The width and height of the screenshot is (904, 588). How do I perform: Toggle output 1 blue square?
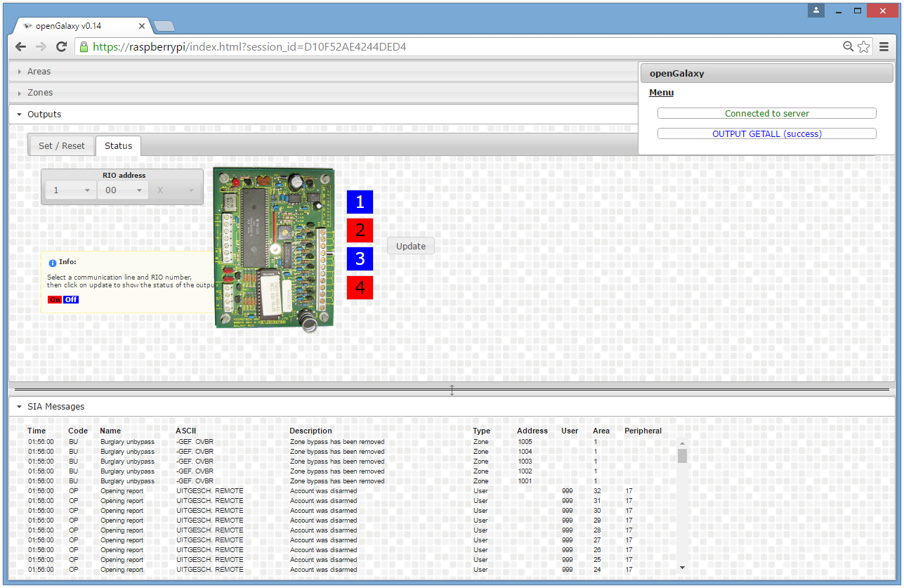(x=360, y=202)
